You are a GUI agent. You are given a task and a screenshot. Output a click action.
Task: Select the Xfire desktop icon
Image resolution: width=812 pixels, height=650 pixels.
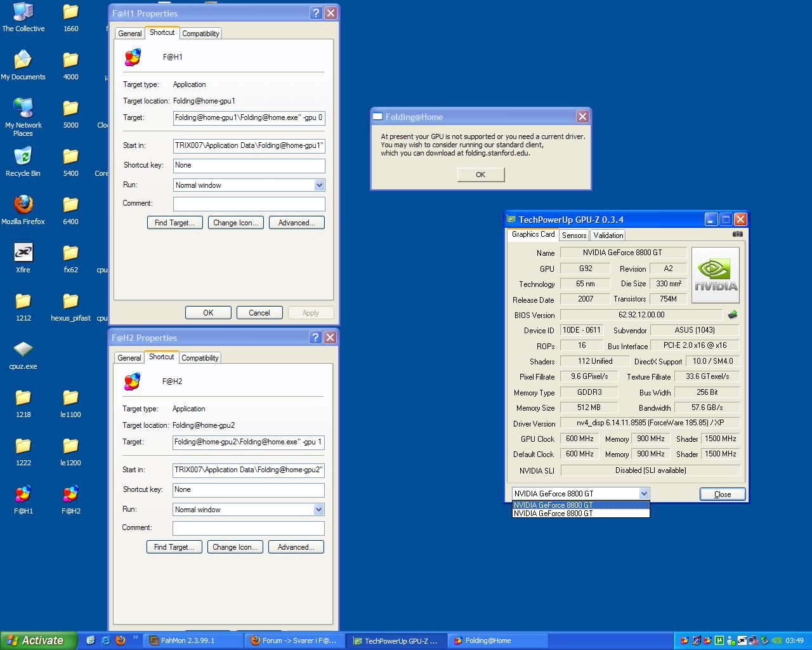click(23, 258)
